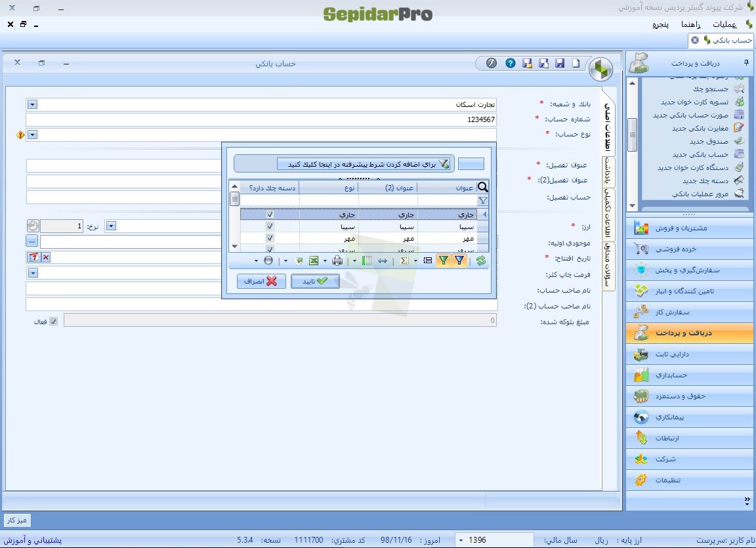The image size is (756, 548).
Task: Click the function script round icon
Action: pyautogui.click(x=492, y=63)
